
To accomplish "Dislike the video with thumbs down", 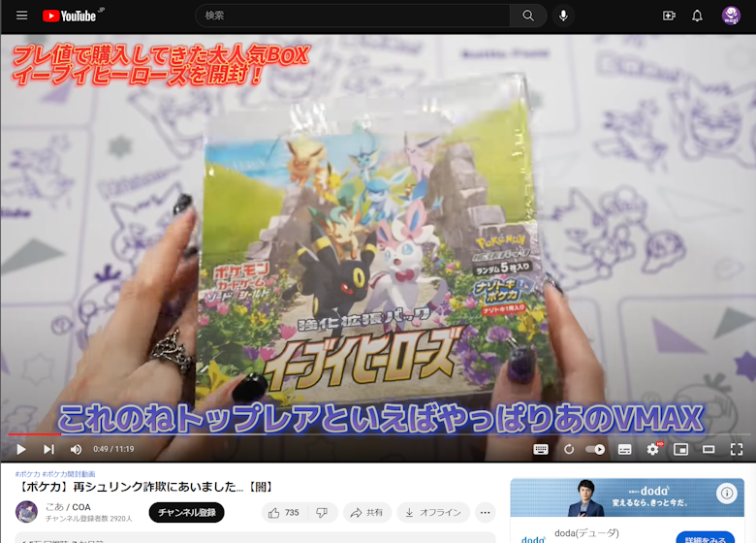I will (x=322, y=512).
